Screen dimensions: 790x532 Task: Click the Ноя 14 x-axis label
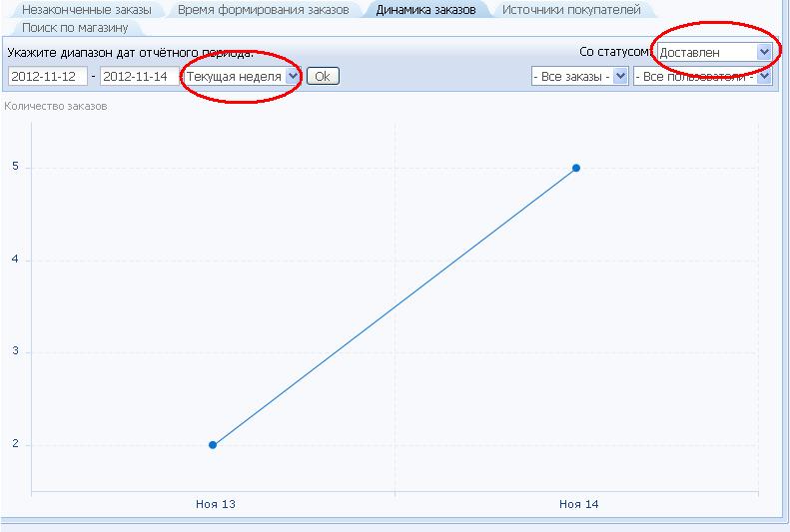[578, 505]
